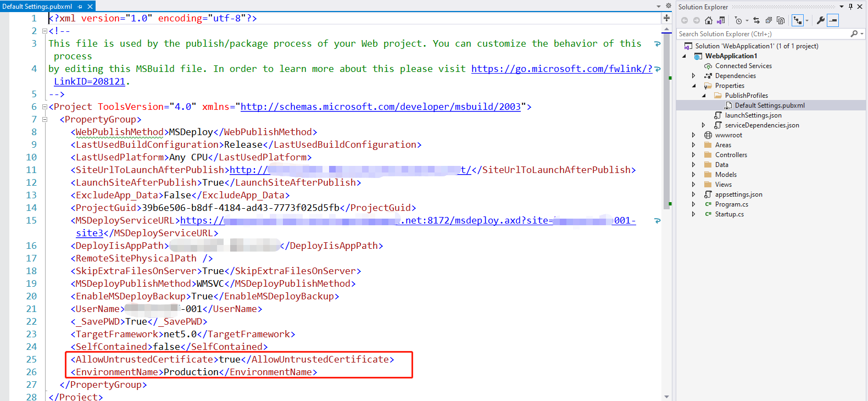The height and width of the screenshot is (401, 868).
Task: Click the appsettings.json file icon
Action: 708,194
